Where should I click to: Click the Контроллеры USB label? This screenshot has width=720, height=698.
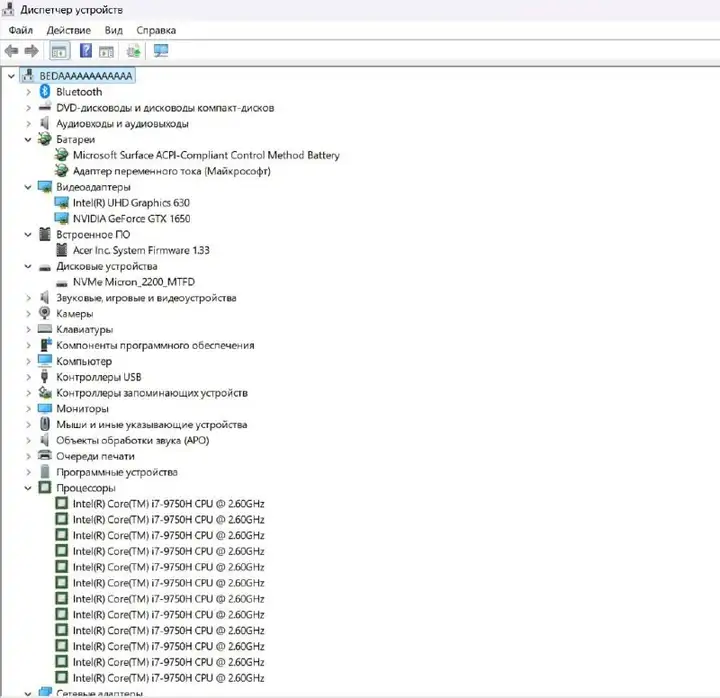99,377
